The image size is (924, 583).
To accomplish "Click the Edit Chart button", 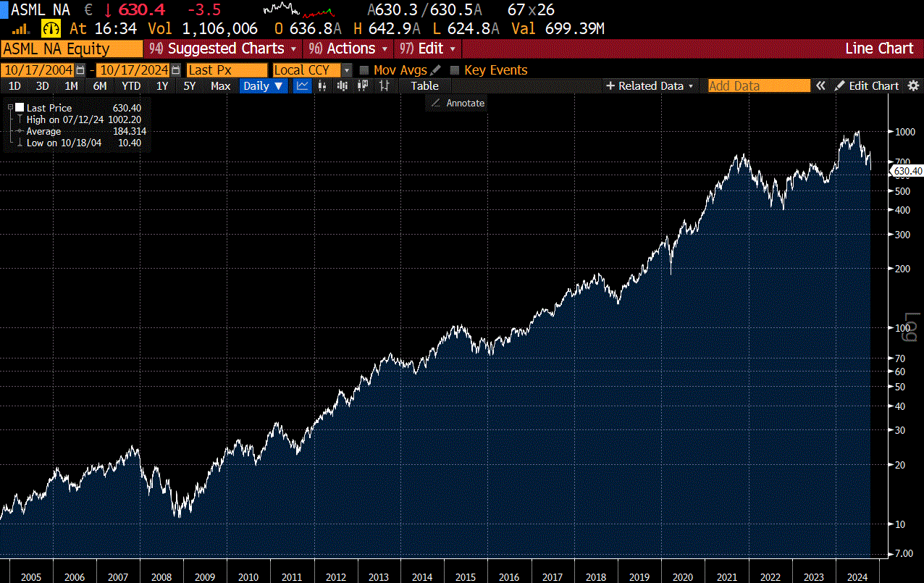I will tap(868, 85).
